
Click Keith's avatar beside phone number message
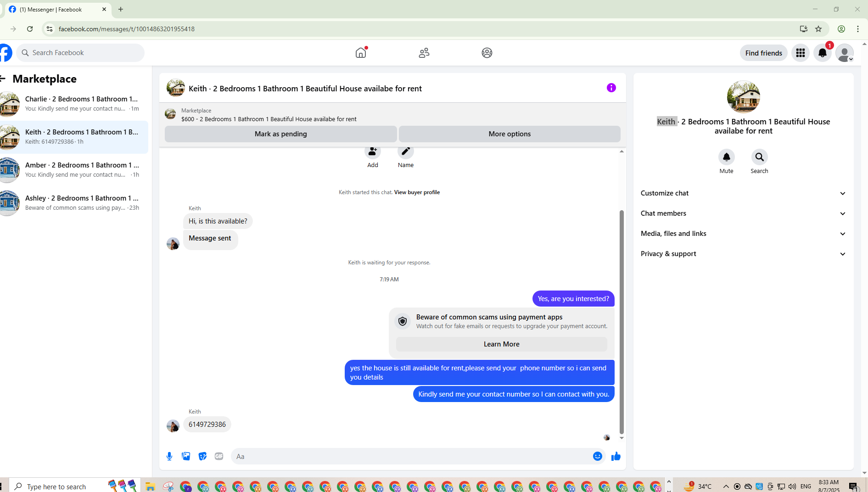pyautogui.click(x=173, y=426)
